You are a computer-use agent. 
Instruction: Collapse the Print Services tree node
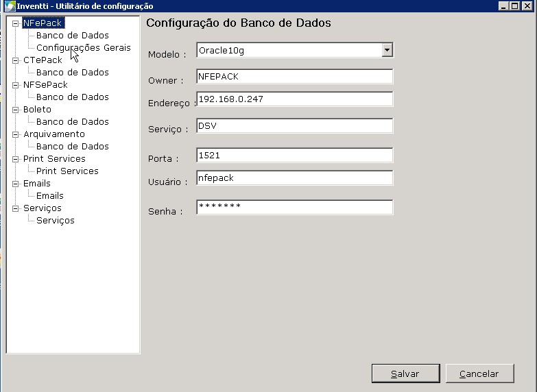pos(16,159)
